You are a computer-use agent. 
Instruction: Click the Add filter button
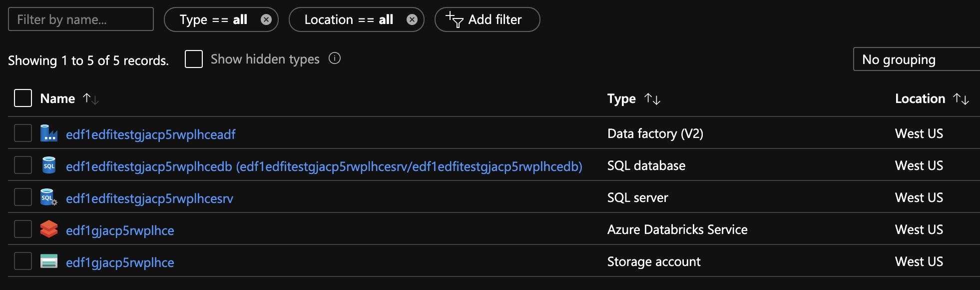(x=487, y=19)
